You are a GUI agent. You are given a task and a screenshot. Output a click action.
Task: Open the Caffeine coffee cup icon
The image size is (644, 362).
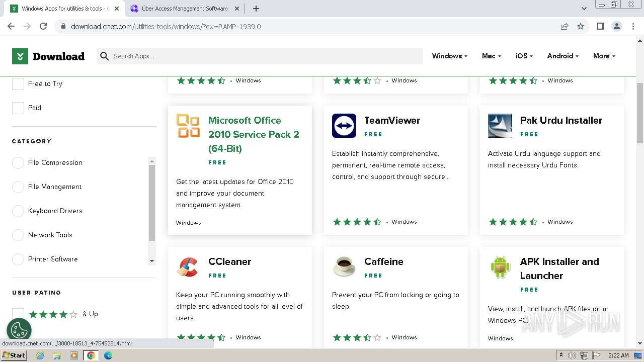tap(344, 267)
